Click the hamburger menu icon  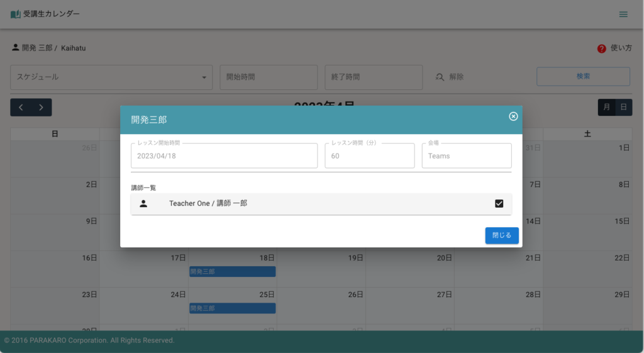[623, 14]
